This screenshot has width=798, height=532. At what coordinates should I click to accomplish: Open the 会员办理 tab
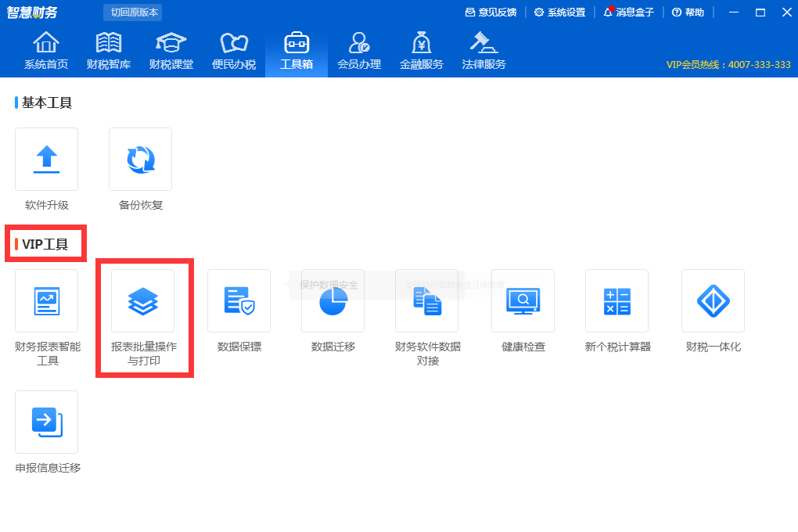[x=358, y=49]
